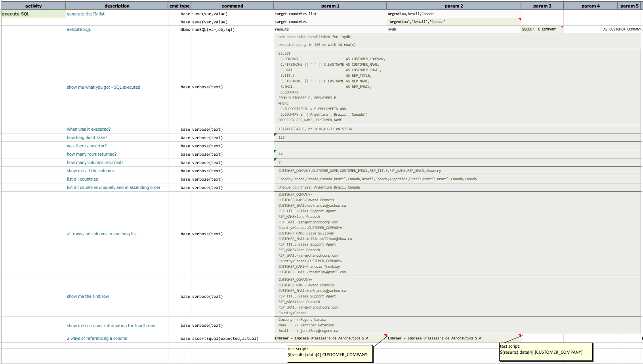Click the 'CUSTOMER_COMPANY,CUSTOMER_NAME' column list cell
Viewport: 643px width, 364px height.
[x=457, y=171]
